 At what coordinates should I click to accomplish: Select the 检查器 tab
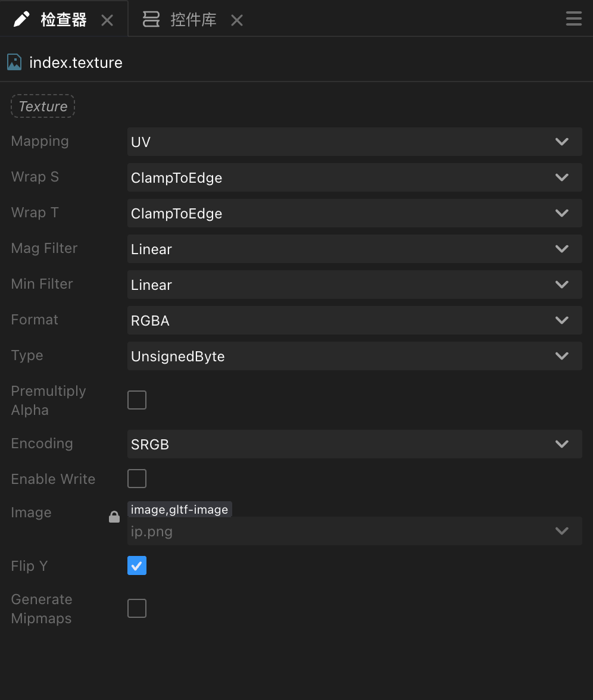click(63, 20)
